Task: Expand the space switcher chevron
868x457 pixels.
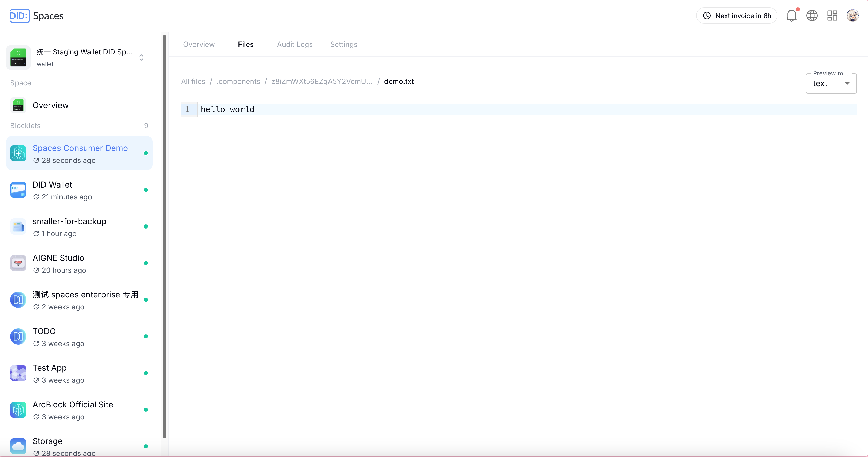Action: coord(141,58)
